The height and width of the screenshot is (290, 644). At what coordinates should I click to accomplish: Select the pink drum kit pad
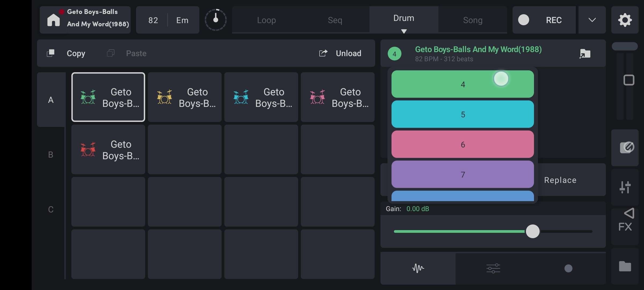click(338, 97)
